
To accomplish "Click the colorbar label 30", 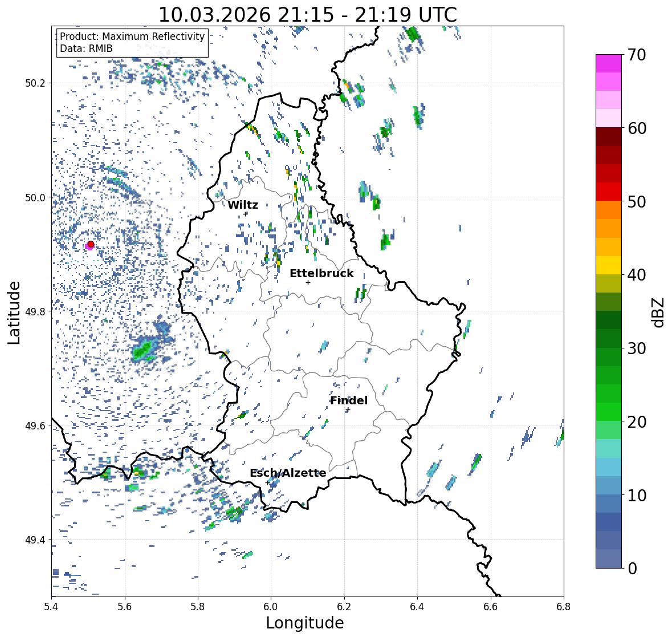I will click(637, 348).
